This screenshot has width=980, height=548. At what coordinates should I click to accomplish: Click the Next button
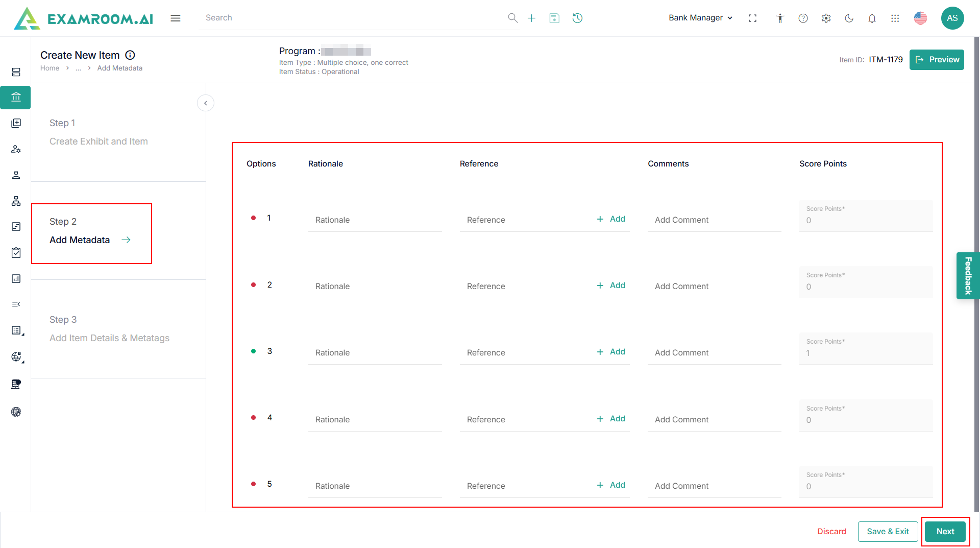tap(945, 532)
